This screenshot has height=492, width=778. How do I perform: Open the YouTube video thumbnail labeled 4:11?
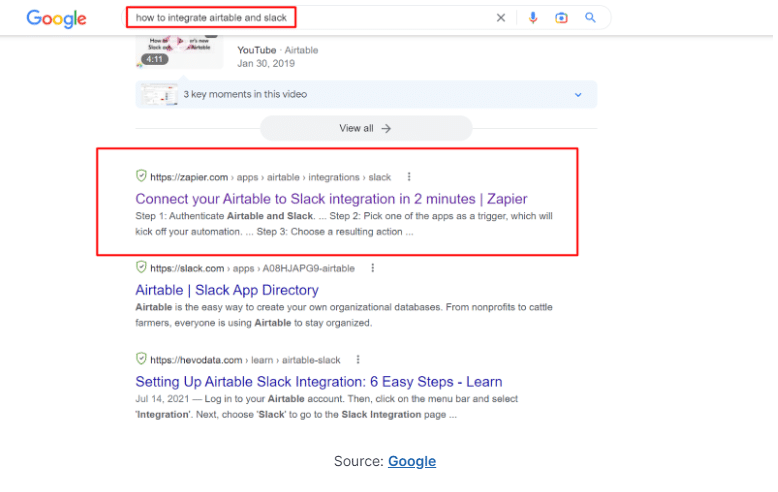point(179,52)
